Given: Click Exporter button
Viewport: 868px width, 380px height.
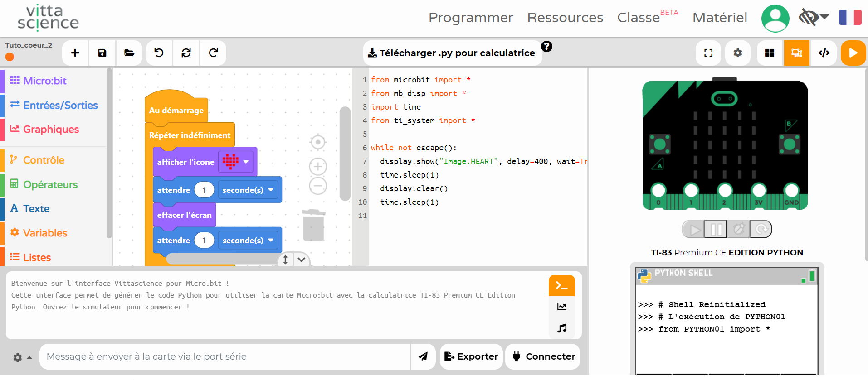Looking at the screenshot, I should pyautogui.click(x=471, y=356).
